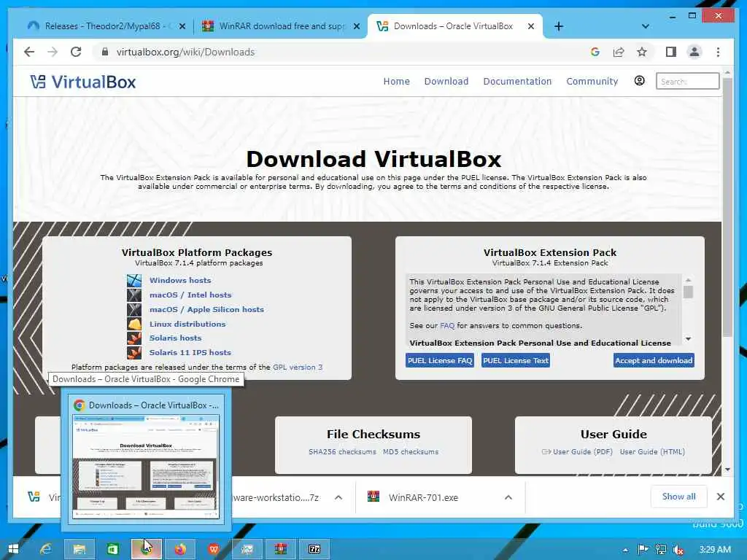Viewport: 747px width, 560px height.
Task: Open WinRAR from the taskbar
Action: click(x=281, y=549)
